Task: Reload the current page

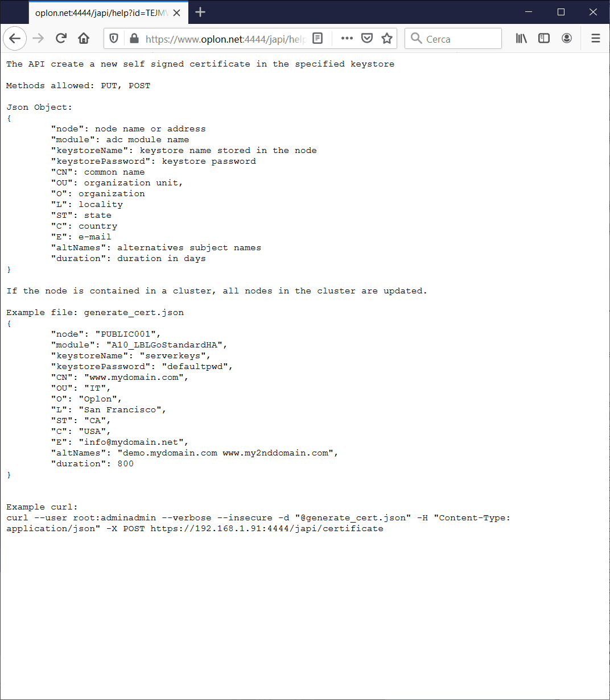Action: click(61, 38)
